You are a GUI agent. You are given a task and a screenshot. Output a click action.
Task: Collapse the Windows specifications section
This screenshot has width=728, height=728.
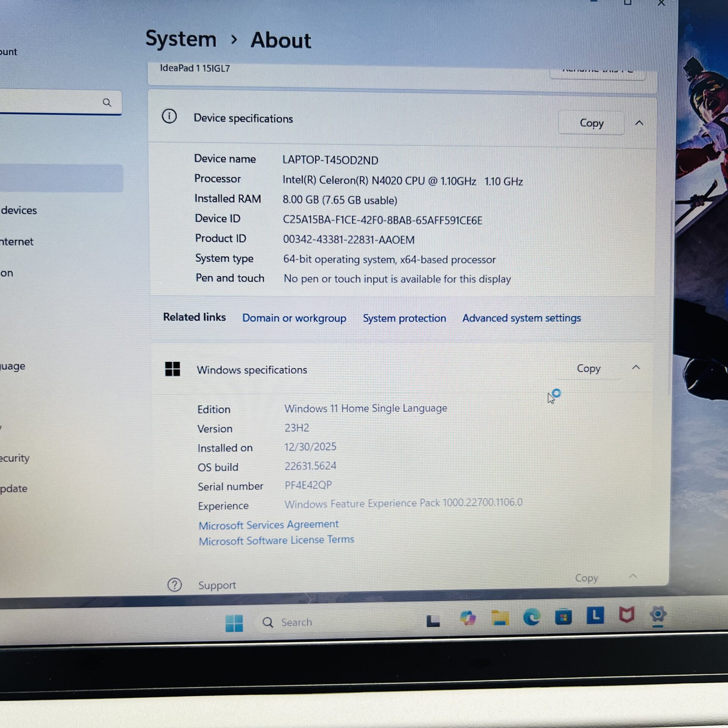coord(636,367)
